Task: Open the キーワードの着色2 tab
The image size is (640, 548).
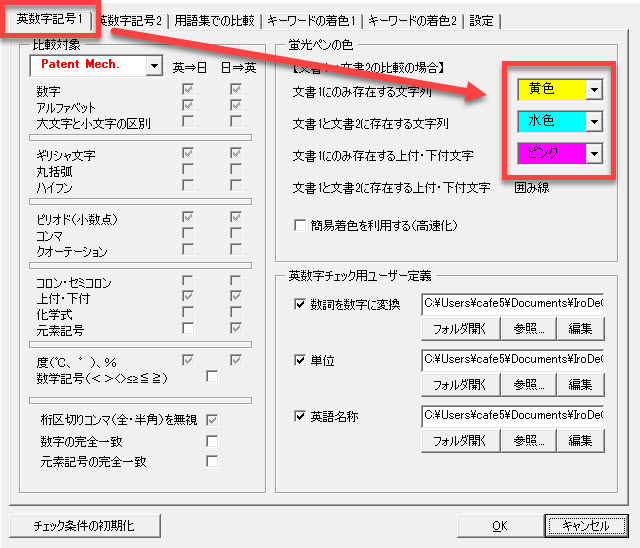Action: (x=410, y=20)
